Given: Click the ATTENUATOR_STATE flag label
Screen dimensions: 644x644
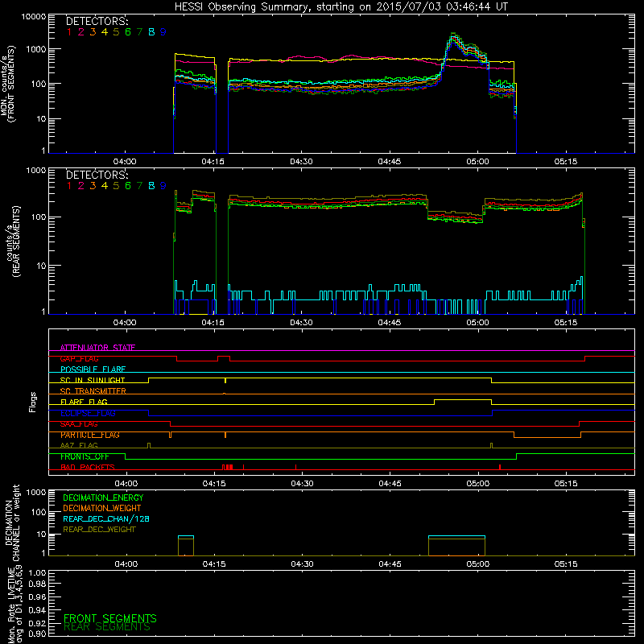Looking at the screenshot, I should coord(97,348).
